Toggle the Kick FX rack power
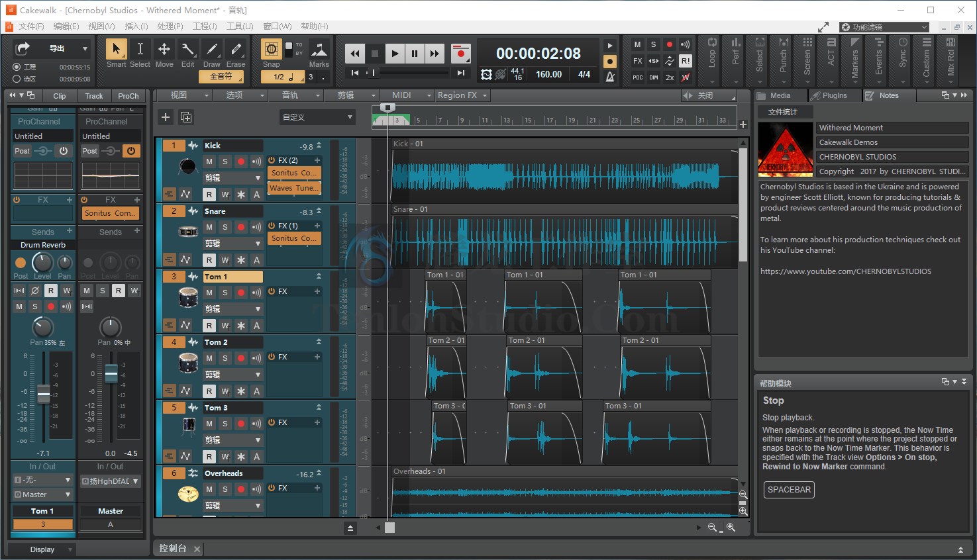Viewport: 977px width, 560px height. click(x=272, y=160)
